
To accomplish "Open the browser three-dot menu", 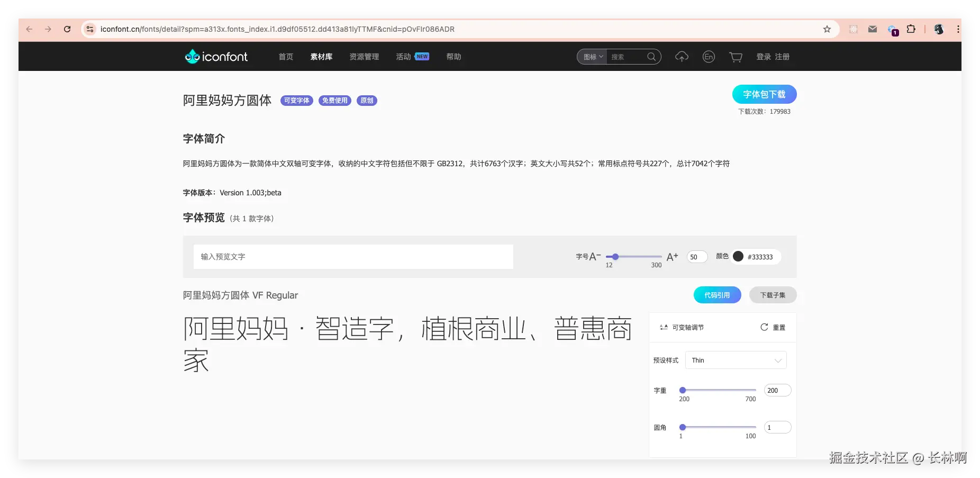I will 958,29.
